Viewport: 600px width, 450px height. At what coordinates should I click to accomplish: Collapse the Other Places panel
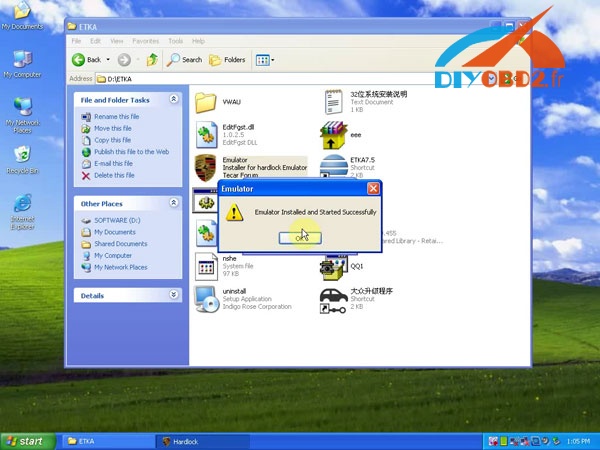click(173, 202)
